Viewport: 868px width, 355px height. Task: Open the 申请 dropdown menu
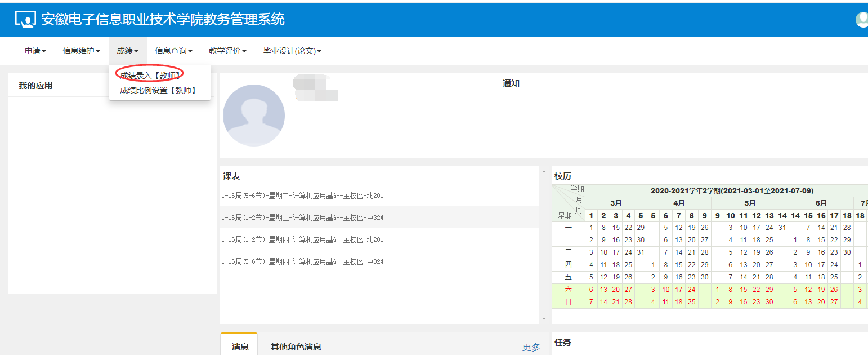[x=35, y=51]
